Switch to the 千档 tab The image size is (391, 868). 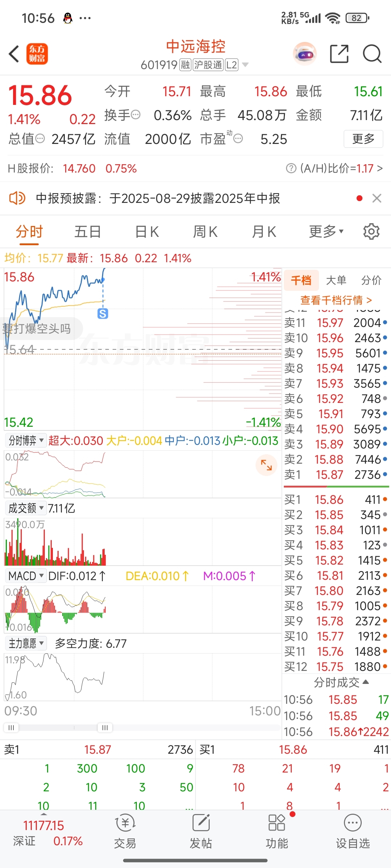(301, 280)
